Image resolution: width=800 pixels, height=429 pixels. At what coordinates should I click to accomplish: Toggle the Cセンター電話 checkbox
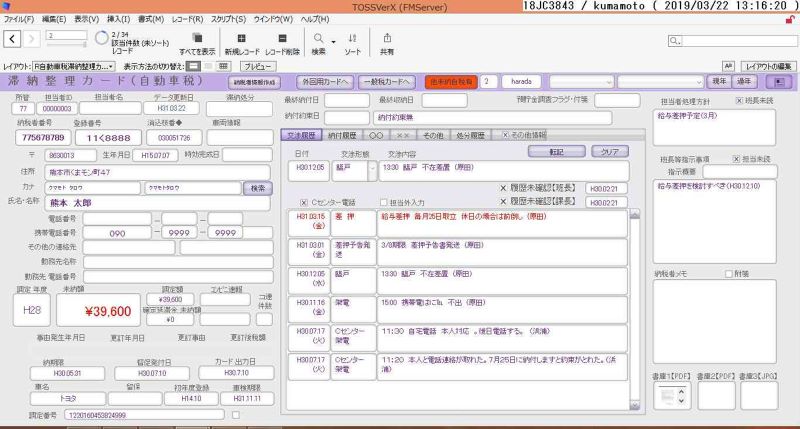(304, 203)
